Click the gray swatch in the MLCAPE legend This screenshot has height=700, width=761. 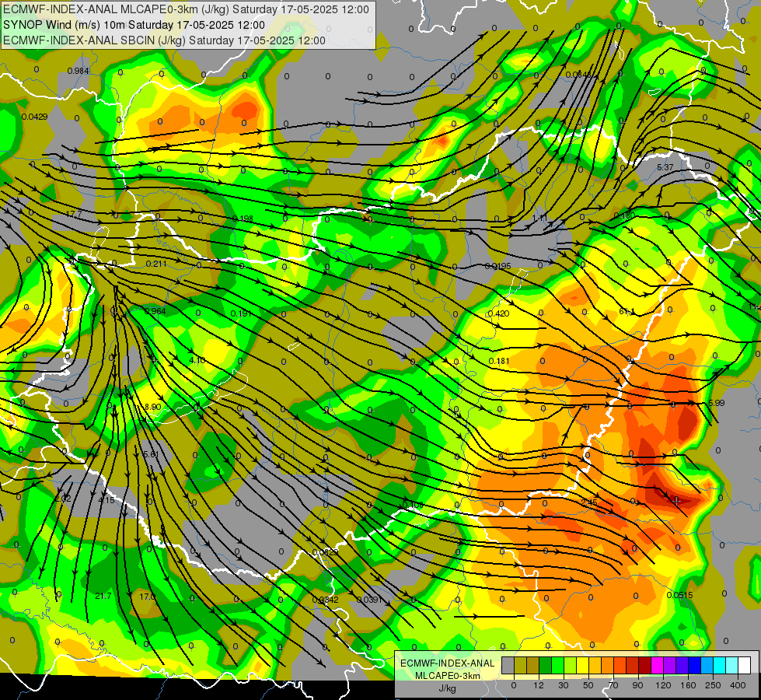point(508,665)
